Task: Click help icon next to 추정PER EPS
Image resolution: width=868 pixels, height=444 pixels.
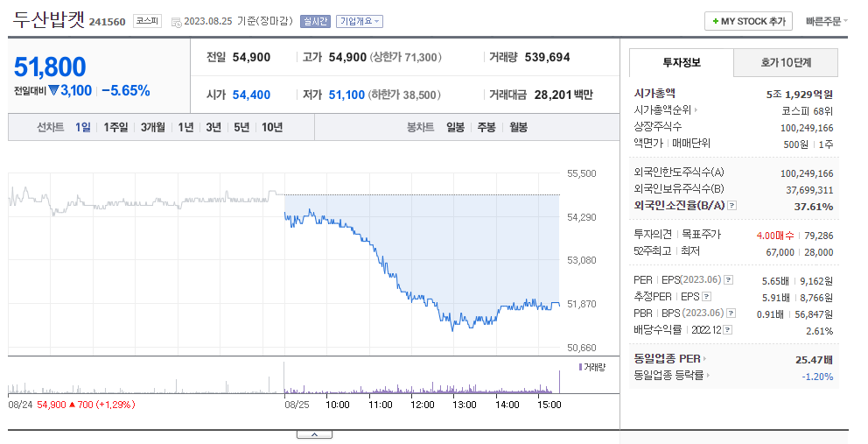Action: coord(706,297)
